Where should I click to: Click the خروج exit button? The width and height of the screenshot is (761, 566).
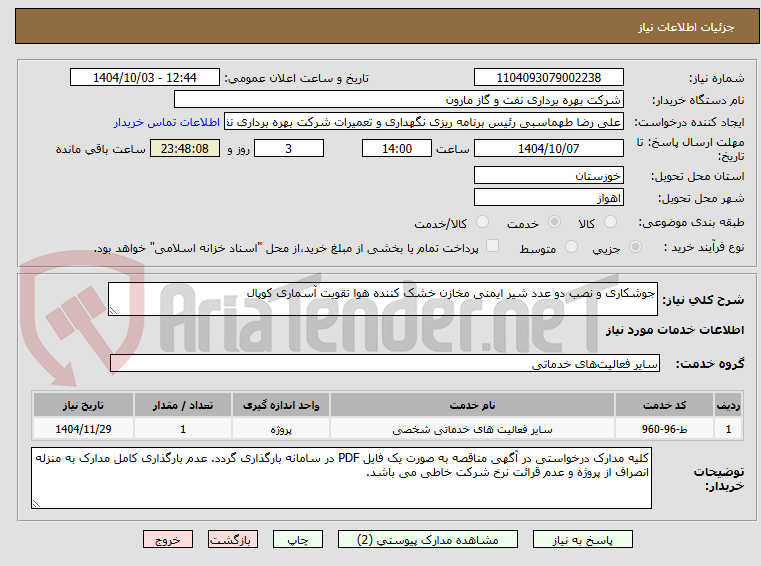coord(167,539)
